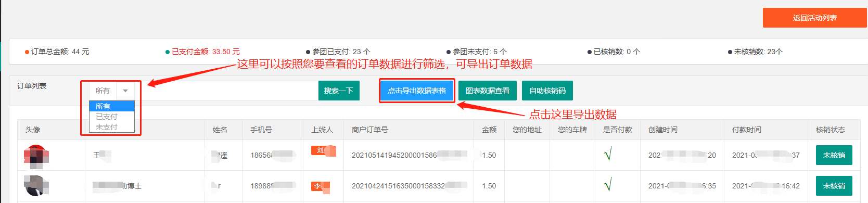This screenshot has width=868, height=203.
Task: Click the orange 刘 referrer tag
Action: tap(323, 150)
